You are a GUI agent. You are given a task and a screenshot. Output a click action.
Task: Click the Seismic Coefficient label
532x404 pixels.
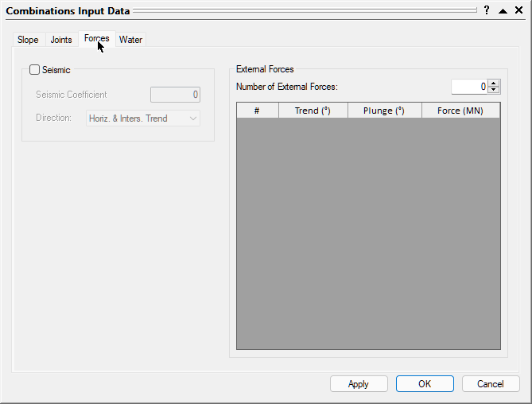(x=72, y=95)
